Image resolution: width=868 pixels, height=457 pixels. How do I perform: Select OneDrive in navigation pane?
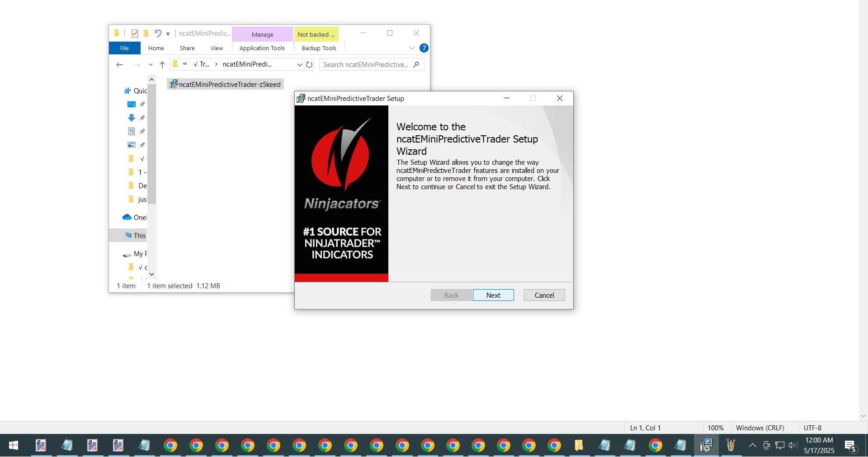135,217
